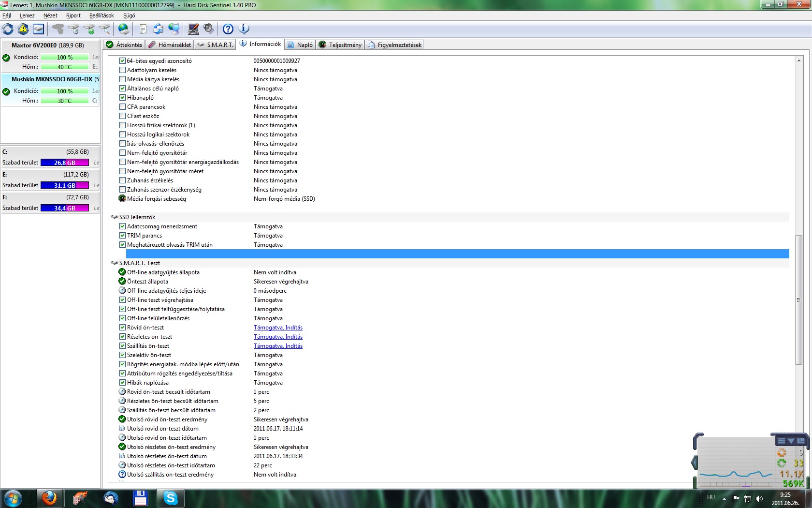Open the Thunderbird icon in the taskbar

110,498
